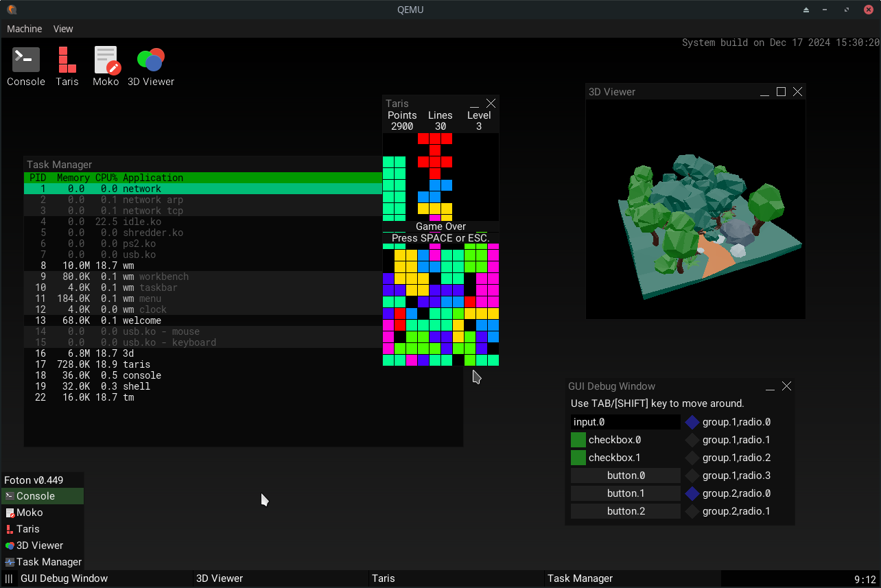Maximize the 3D Viewer window
Screen dimensions: 881x588
[x=781, y=92]
